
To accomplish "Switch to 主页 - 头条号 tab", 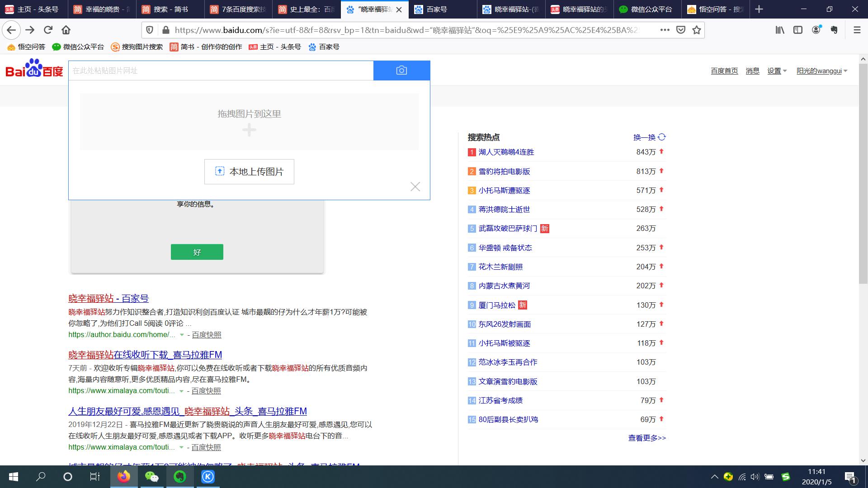I will point(34,9).
